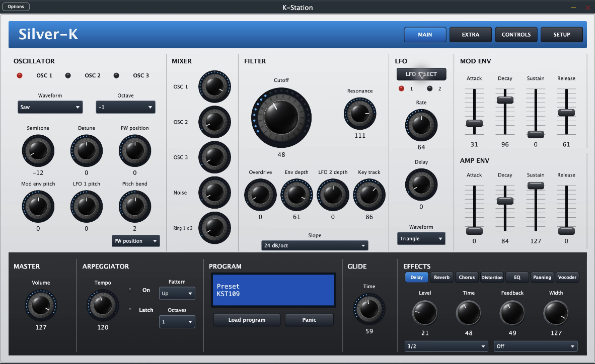Viewport: 595px width, 364px height.
Task: Open the arpeggiator Pattern dropdown
Action: click(177, 294)
